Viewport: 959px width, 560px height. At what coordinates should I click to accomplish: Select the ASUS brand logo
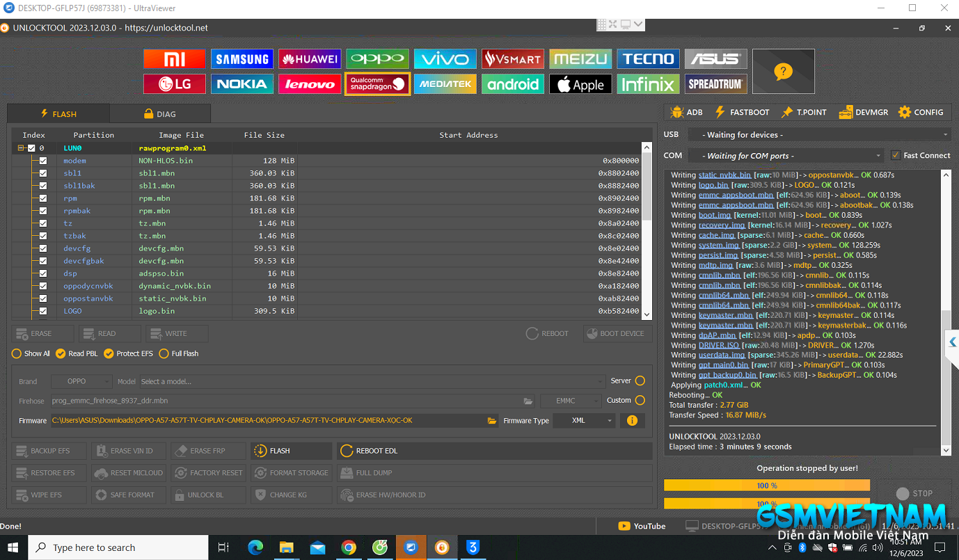[x=715, y=59]
